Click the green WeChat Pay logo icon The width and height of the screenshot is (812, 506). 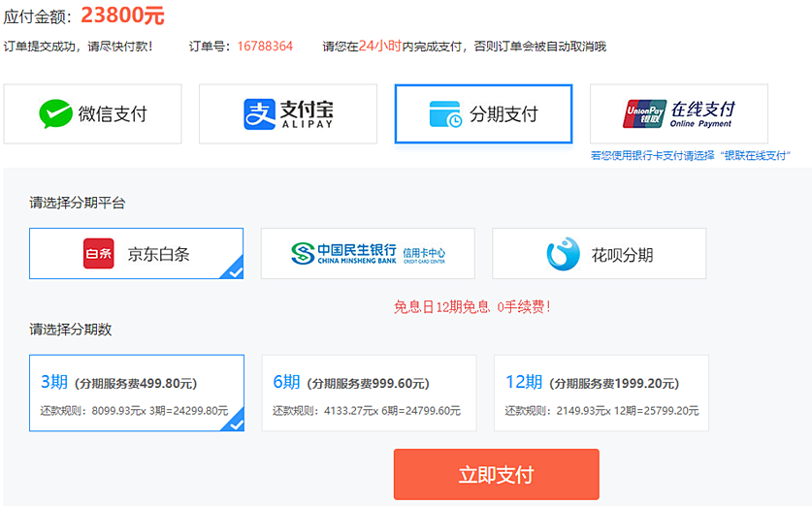coord(55,114)
